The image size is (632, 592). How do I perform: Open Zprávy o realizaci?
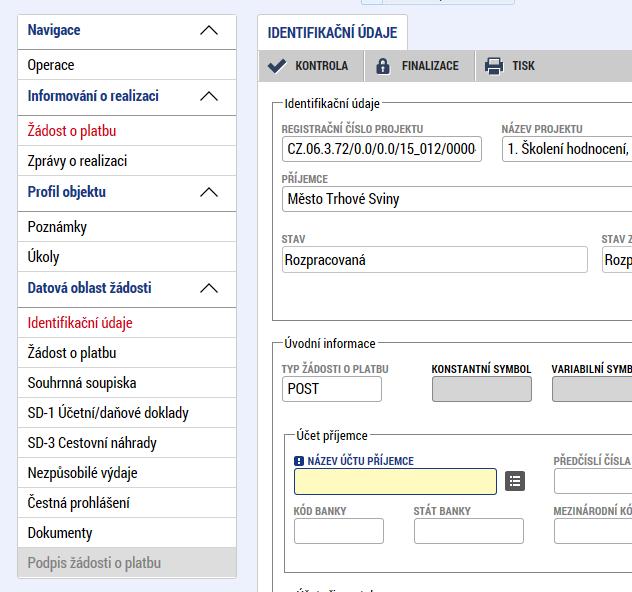pos(127,160)
